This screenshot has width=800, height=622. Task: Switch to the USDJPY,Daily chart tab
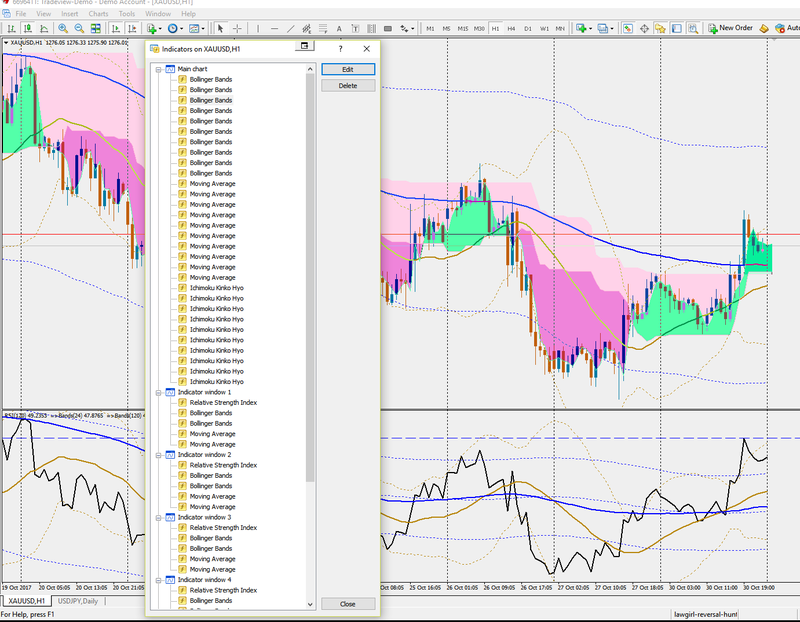pos(79,600)
